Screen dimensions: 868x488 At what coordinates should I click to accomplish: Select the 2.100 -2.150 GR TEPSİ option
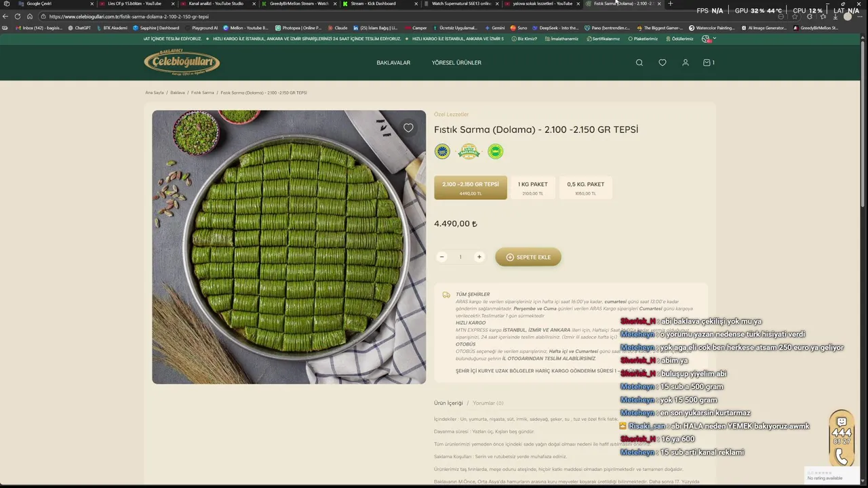pos(471,188)
